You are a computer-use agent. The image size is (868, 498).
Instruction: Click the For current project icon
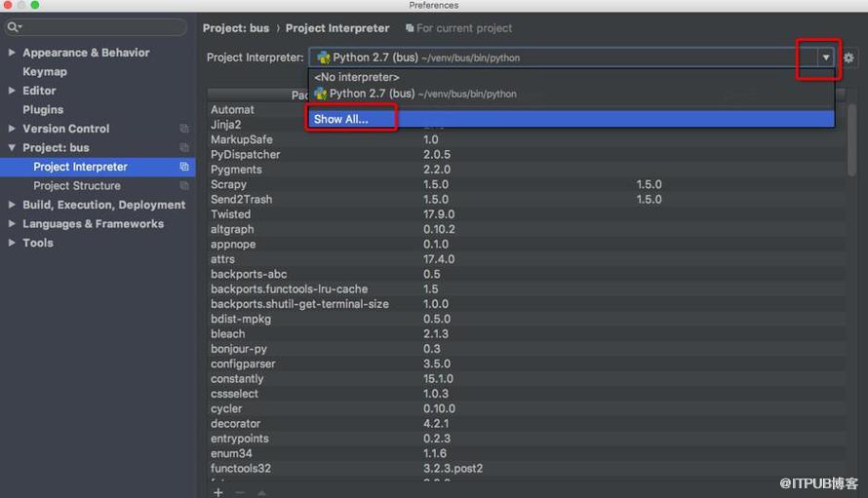click(x=410, y=28)
